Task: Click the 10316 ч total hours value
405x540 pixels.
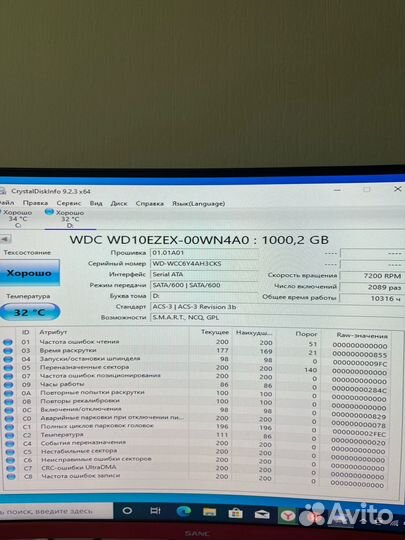Action: click(372, 298)
